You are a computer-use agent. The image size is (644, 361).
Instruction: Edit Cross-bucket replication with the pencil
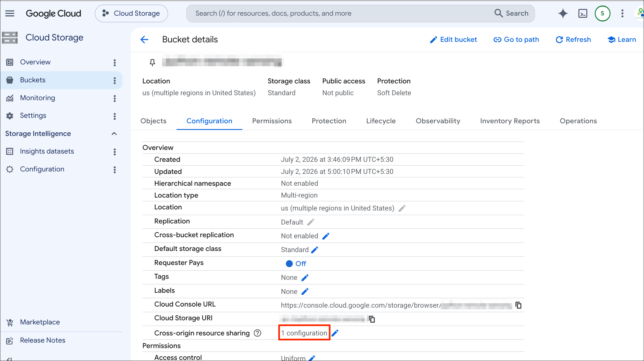[x=326, y=236]
